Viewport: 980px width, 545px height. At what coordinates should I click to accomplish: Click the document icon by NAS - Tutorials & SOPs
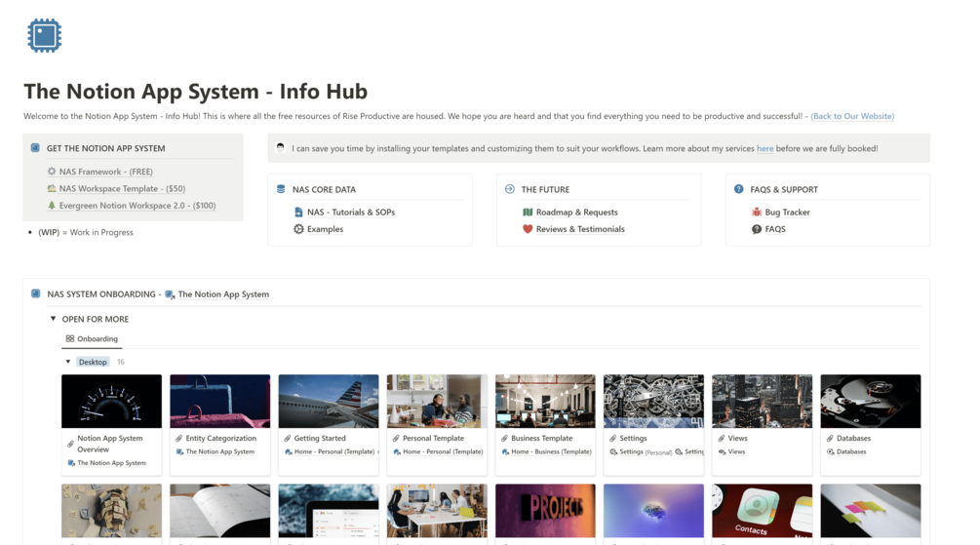pyautogui.click(x=298, y=212)
